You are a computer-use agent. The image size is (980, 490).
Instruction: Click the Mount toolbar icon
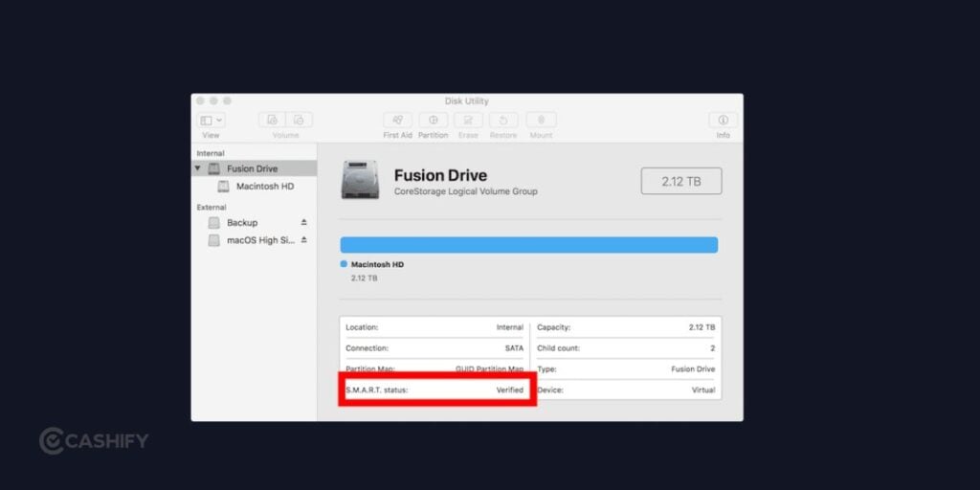point(542,120)
